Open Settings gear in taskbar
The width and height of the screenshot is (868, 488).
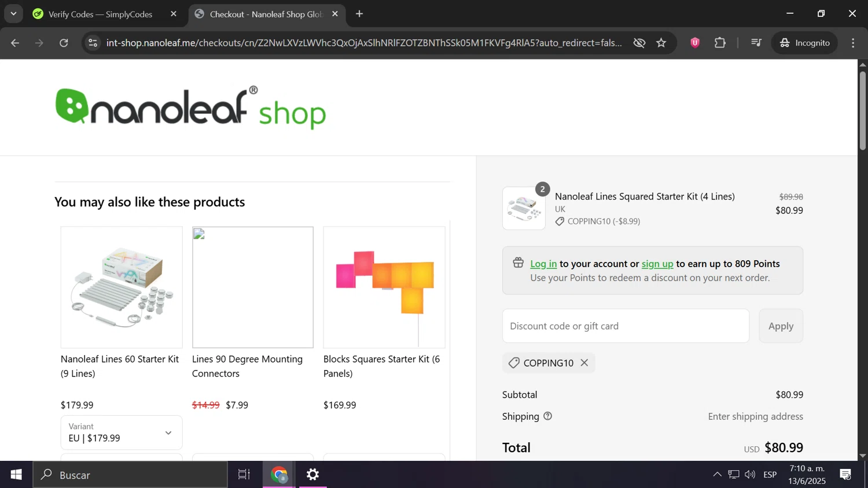(312, 475)
